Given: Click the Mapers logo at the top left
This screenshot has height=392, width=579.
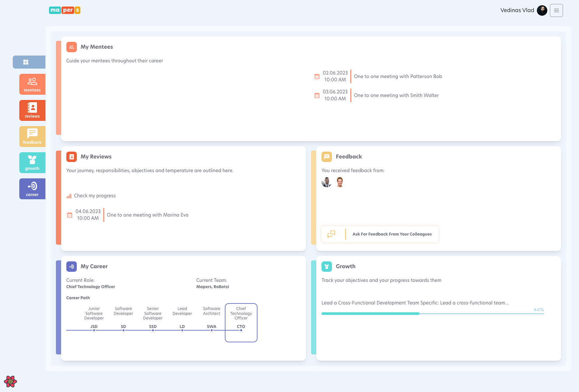Looking at the screenshot, I should pyautogui.click(x=64, y=10).
